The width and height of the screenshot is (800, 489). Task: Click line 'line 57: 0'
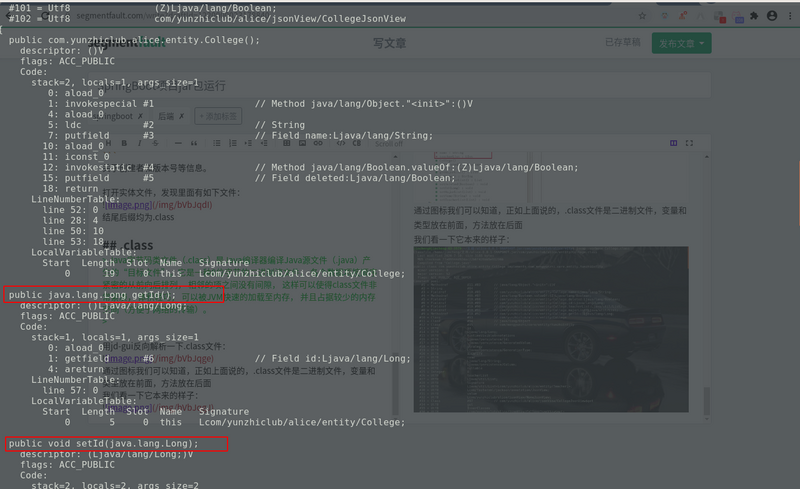coord(70,390)
